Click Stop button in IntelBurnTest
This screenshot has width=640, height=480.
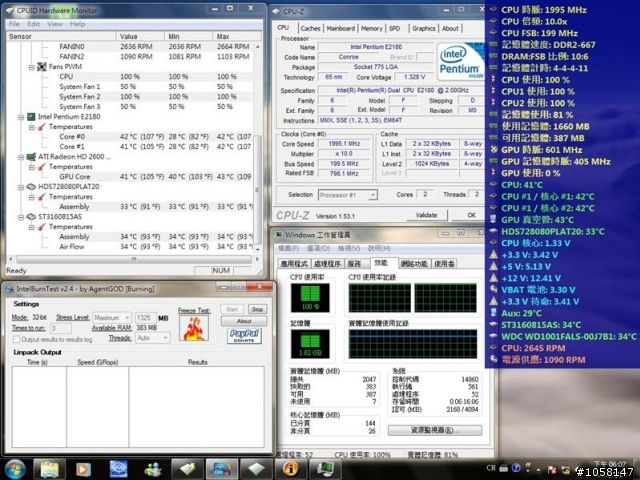pyautogui.click(x=257, y=309)
